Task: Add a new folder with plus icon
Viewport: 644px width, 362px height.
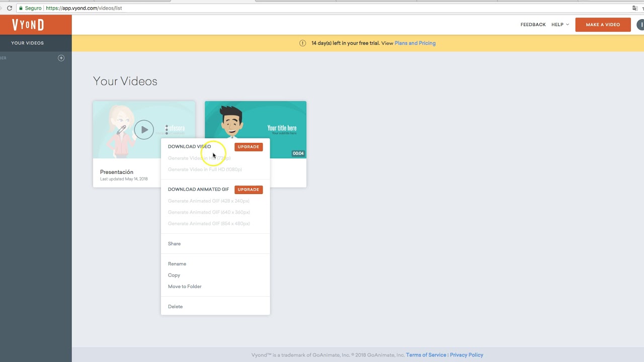Action: coord(61,58)
